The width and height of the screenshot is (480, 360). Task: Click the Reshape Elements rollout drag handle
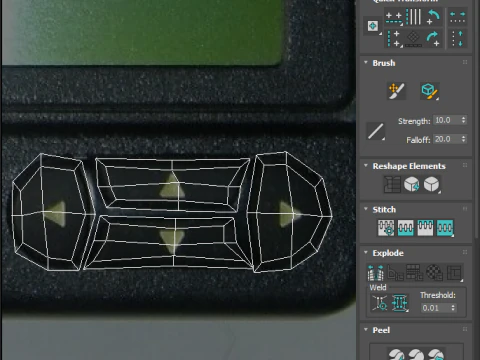(x=465, y=165)
